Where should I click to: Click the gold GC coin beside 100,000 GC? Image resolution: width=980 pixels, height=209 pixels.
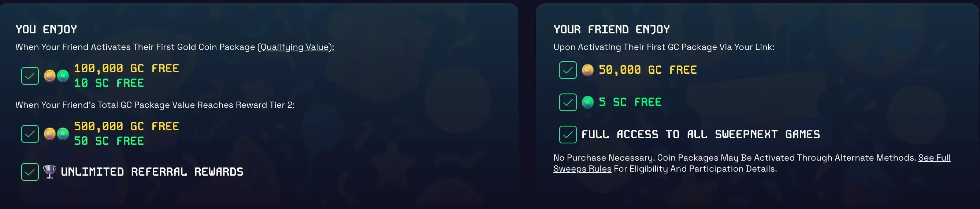tap(49, 76)
